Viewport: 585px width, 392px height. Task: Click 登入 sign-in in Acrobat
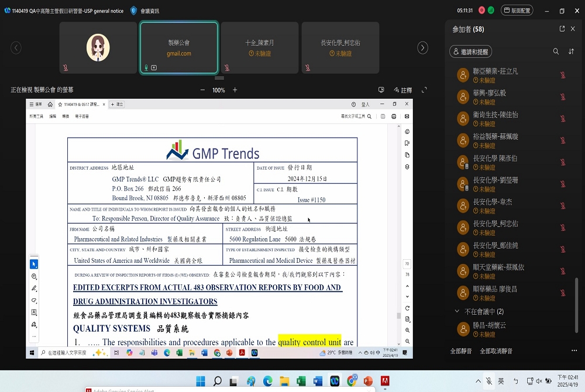pyautogui.click(x=365, y=104)
